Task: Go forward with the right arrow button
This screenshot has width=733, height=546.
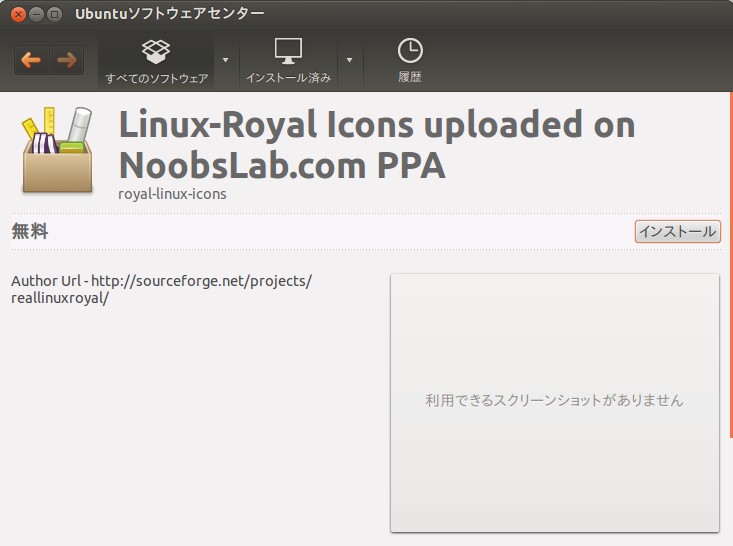Action: 67,60
